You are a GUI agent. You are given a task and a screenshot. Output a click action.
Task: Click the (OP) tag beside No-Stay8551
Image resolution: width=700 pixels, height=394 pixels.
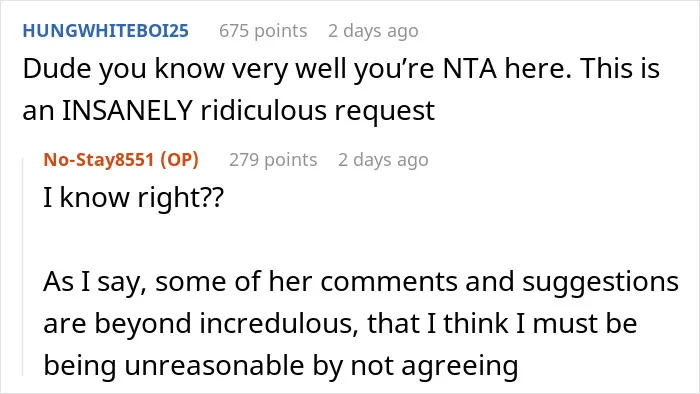coord(179,160)
